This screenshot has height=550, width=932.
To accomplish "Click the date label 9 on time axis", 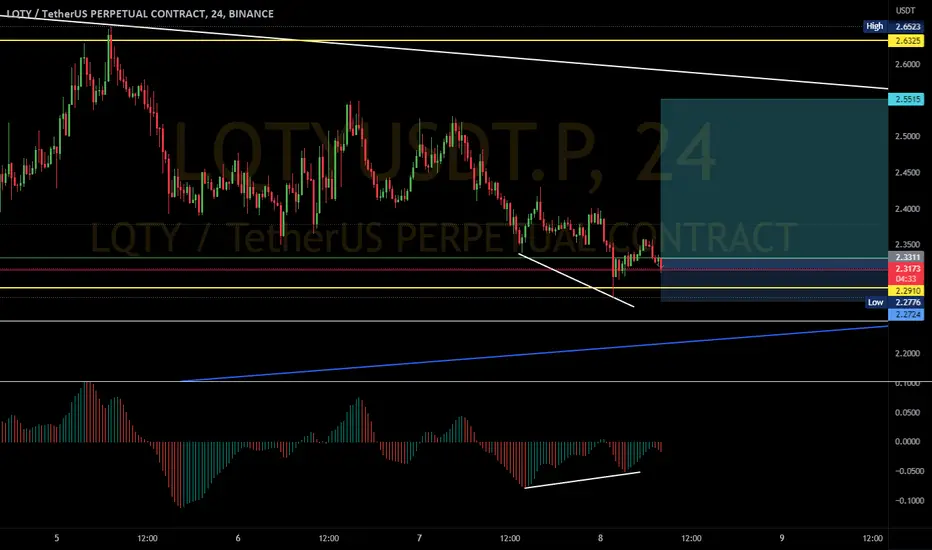I will (782, 538).
